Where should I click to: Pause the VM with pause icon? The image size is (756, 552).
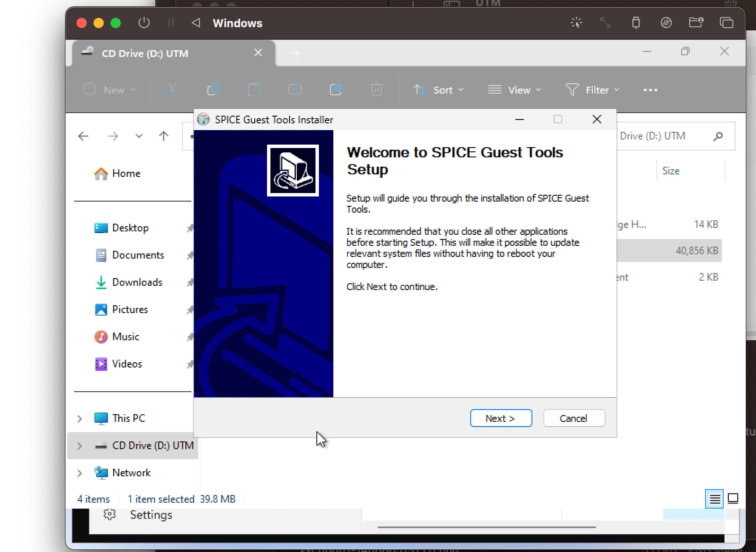[x=171, y=23]
